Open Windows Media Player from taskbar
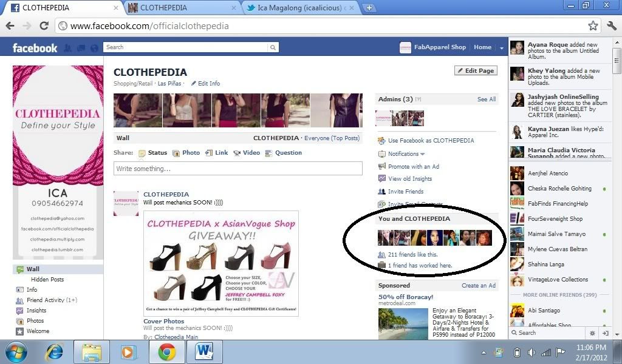This screenshot has width=622, height=364. (x=129, y=352)
